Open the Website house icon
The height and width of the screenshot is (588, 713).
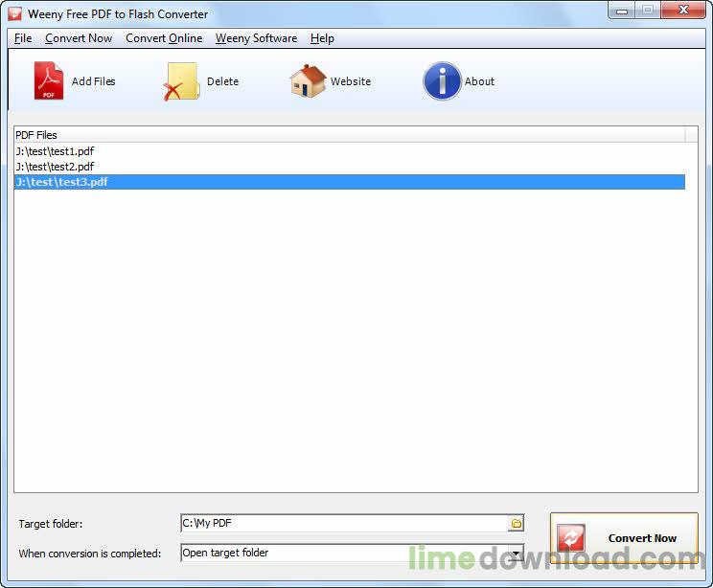tap(309, 80)
